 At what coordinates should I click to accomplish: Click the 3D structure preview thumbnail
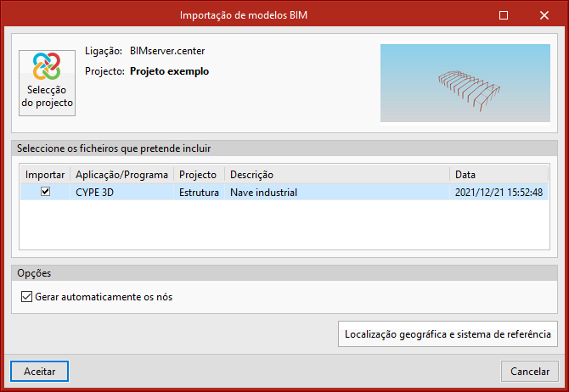tap(465, 82)
